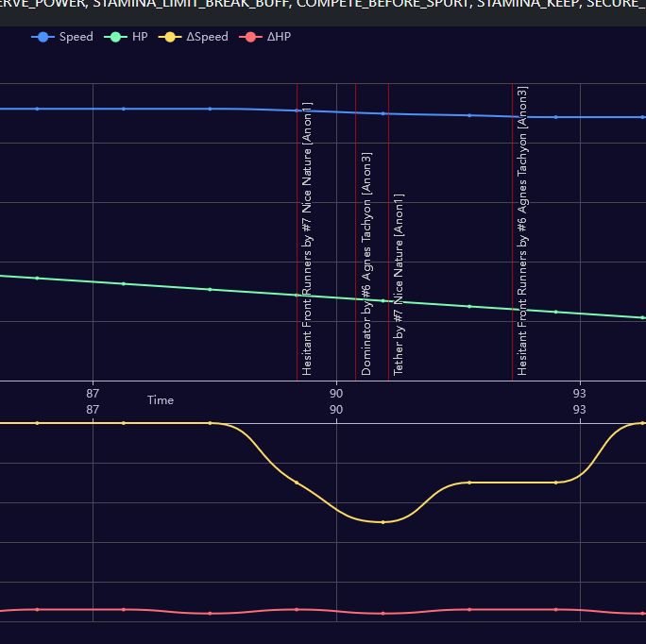Screen dimensions: 646x644
Task: Click the upper chart's 87 time axis label
Action: 93,394
